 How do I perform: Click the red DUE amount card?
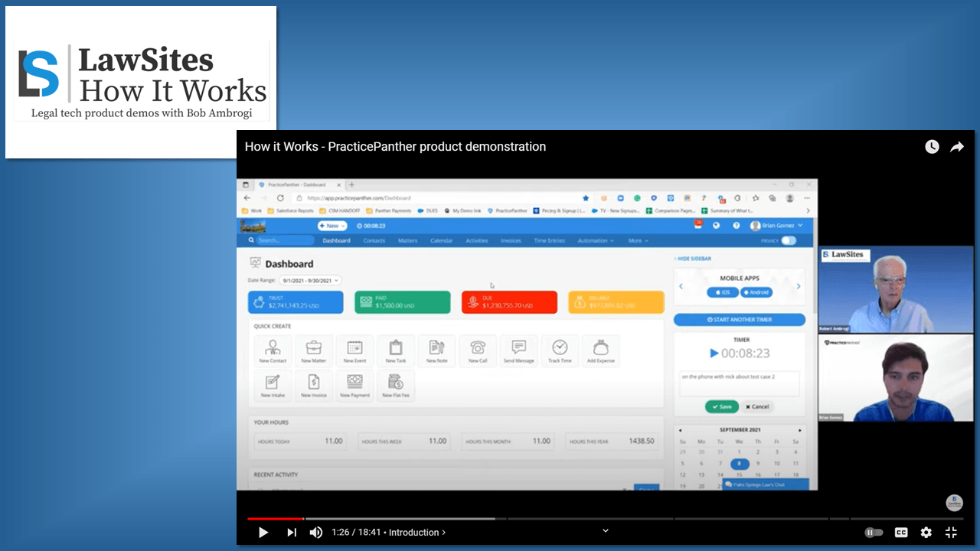point(508,302)
